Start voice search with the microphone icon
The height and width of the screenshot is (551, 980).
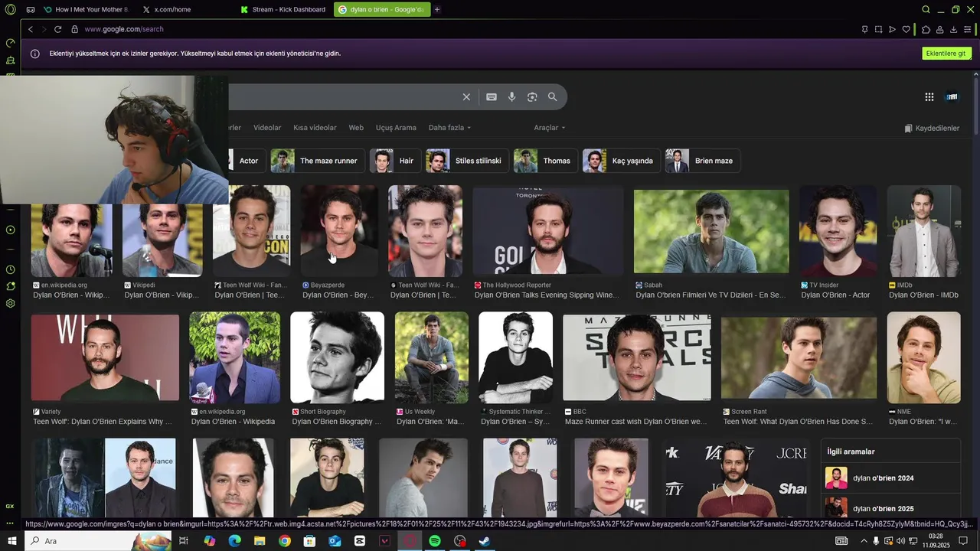(x=512, y=97)
